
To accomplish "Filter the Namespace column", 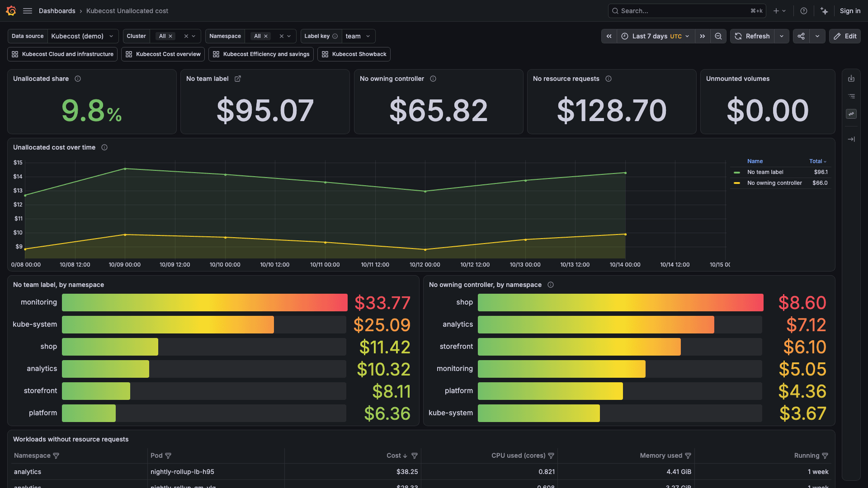I will click(x=56, y=456).
